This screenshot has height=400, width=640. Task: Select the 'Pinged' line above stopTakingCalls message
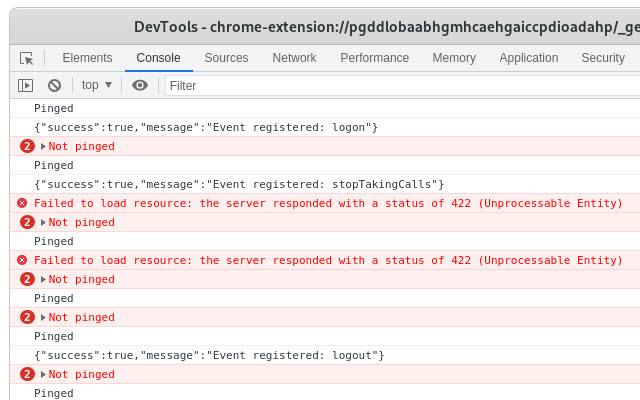(x=54, y=166)
